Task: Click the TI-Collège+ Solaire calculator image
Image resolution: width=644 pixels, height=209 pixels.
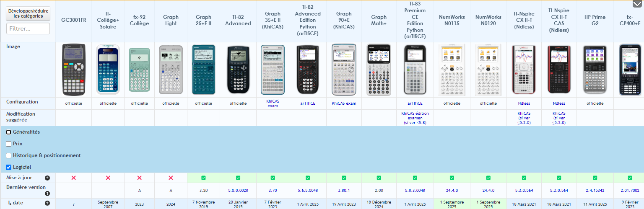Action: pos(108,70)
